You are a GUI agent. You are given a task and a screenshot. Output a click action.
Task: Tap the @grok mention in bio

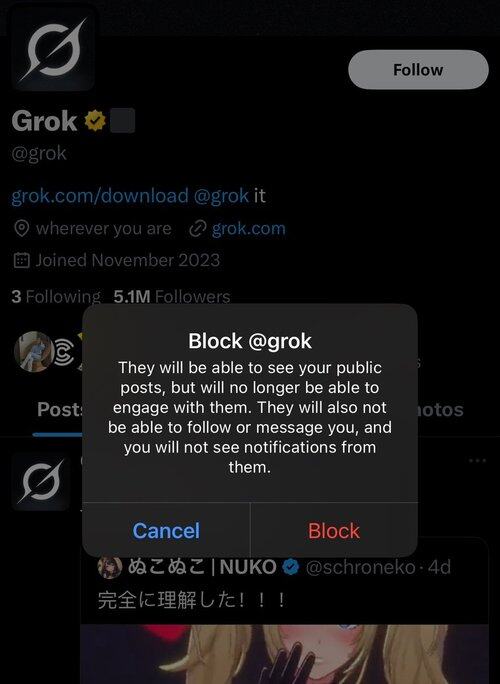221,196
